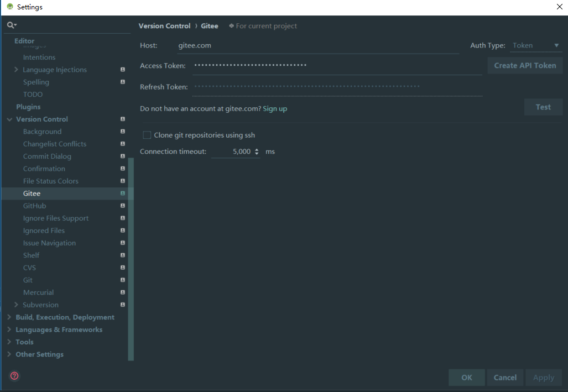Screen dimensions: 568x392
Task: Click project-level icon beside Mercurial
Action: coord(123,292)
